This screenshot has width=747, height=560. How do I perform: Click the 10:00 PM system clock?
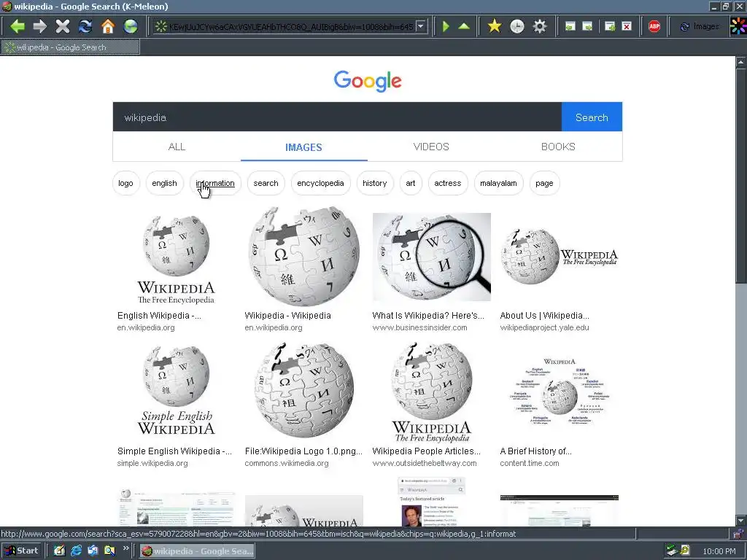tap(719, 551)
